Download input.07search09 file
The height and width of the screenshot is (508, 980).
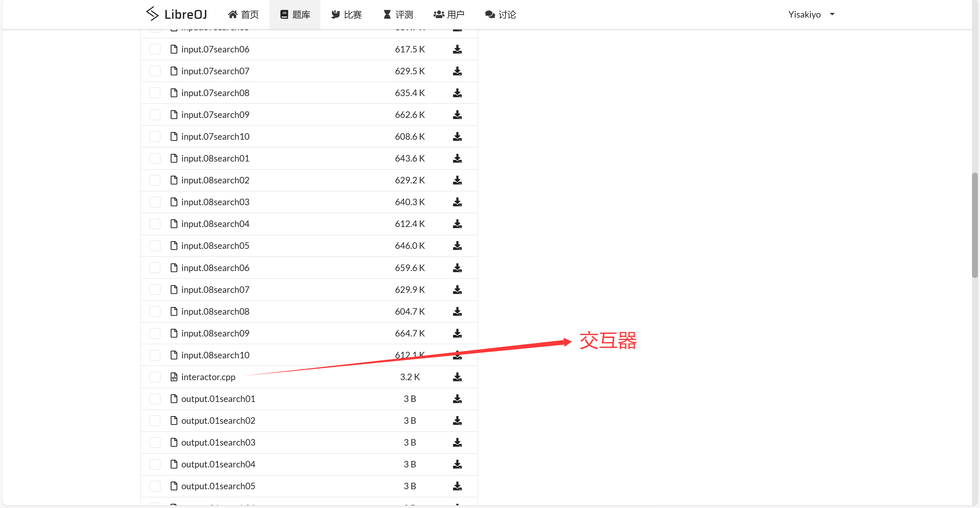(457, 115)
